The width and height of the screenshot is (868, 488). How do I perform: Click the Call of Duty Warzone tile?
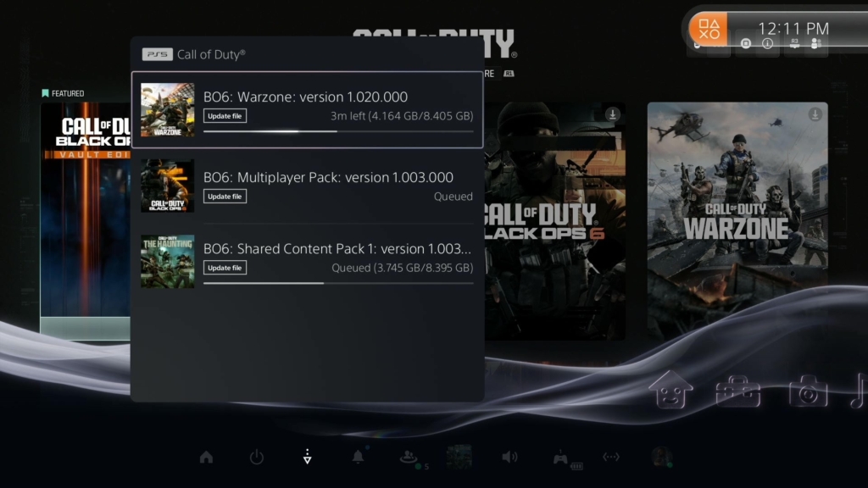pos(737,220)
